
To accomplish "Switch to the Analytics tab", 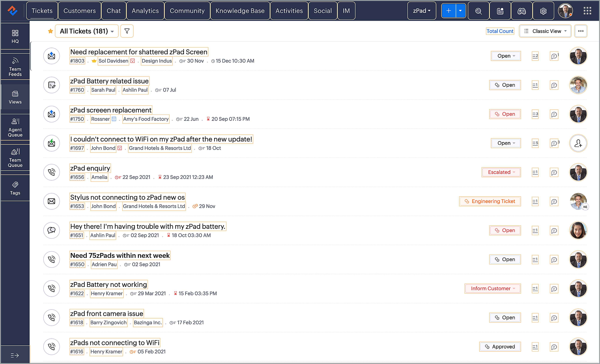I will point(145,11).
